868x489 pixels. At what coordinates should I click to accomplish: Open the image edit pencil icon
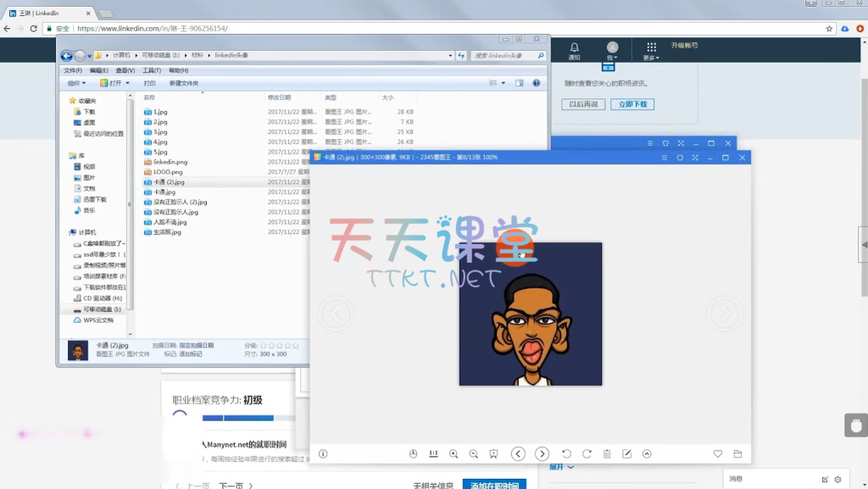point(627,454)
